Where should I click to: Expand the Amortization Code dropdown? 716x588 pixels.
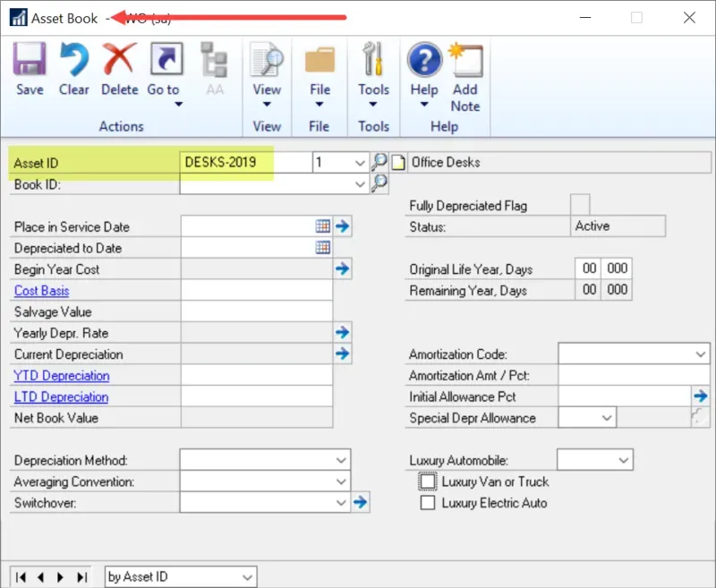(x=699, y=354)
